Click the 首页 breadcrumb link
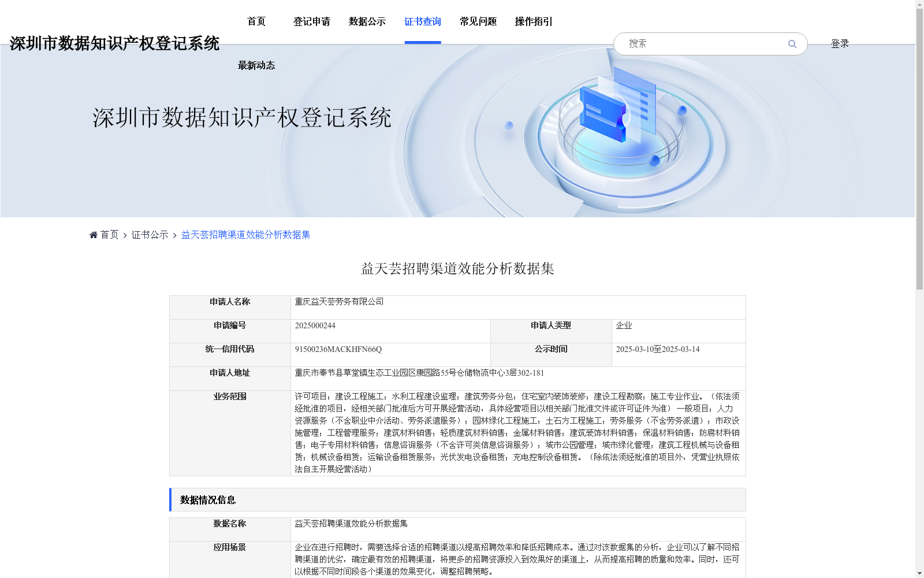The height and width of the screenshot is (578, 924). (x=109, y=235)
